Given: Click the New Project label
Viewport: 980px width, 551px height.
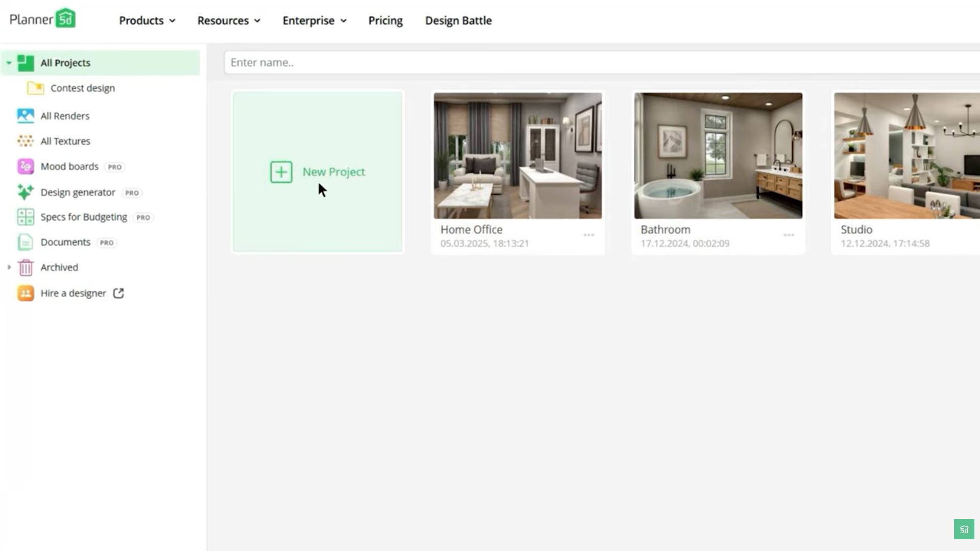Looking at the screenshot, I should [x=334, y=172].
